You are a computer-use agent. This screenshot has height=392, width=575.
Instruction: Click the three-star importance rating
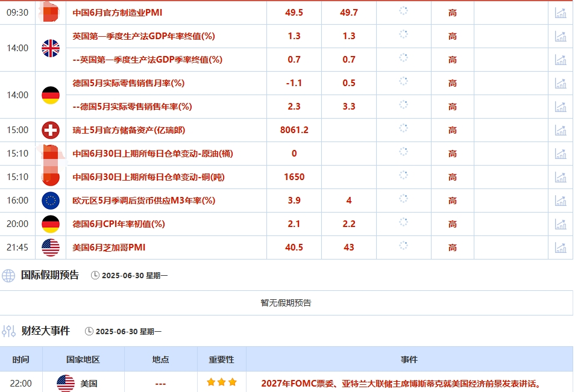221,382
